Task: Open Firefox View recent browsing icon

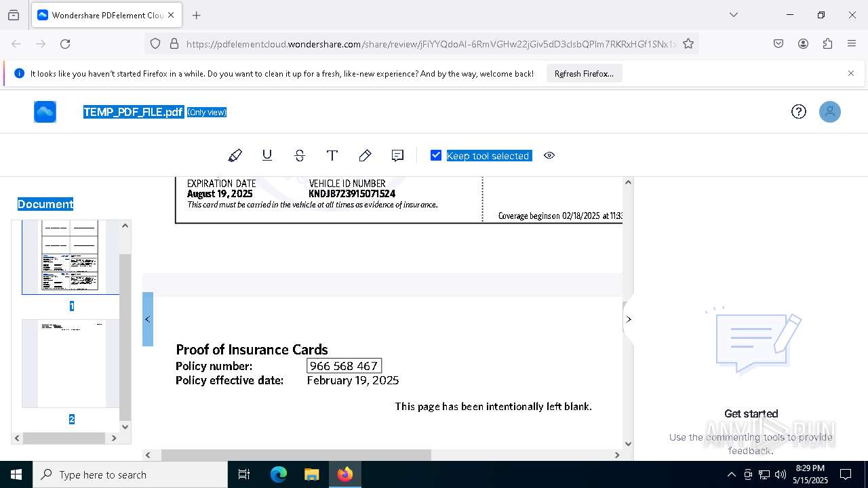Action: (14, 15)
